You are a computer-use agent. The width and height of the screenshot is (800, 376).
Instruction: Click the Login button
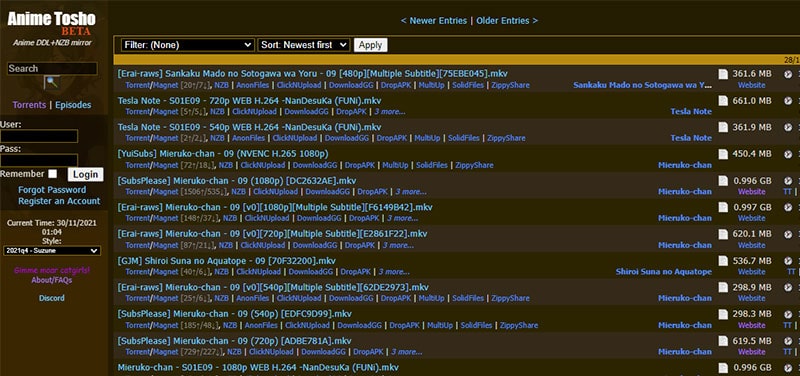pos(85,174)
